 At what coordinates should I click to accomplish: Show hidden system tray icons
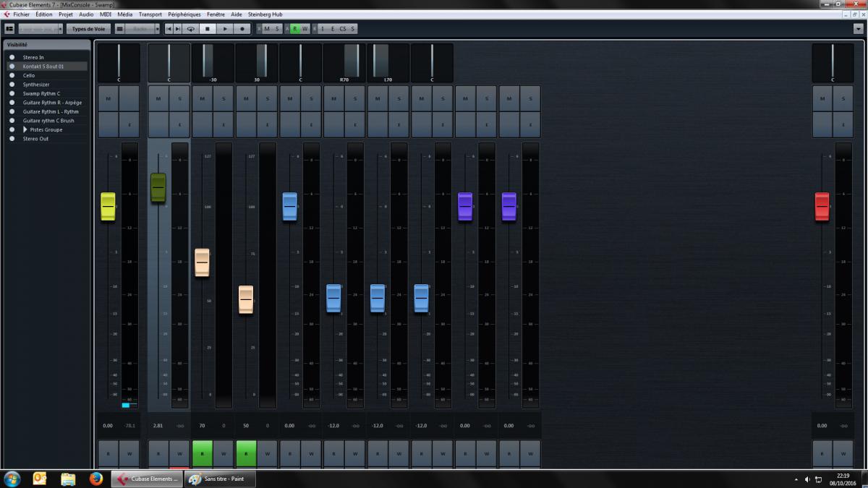coord(796,479)
